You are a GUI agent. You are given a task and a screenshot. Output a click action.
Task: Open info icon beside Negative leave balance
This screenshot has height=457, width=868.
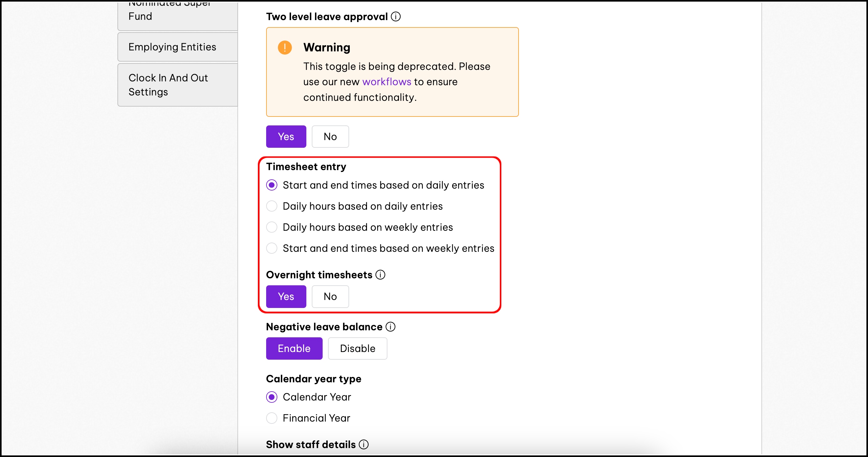click(x=391, y=326)
